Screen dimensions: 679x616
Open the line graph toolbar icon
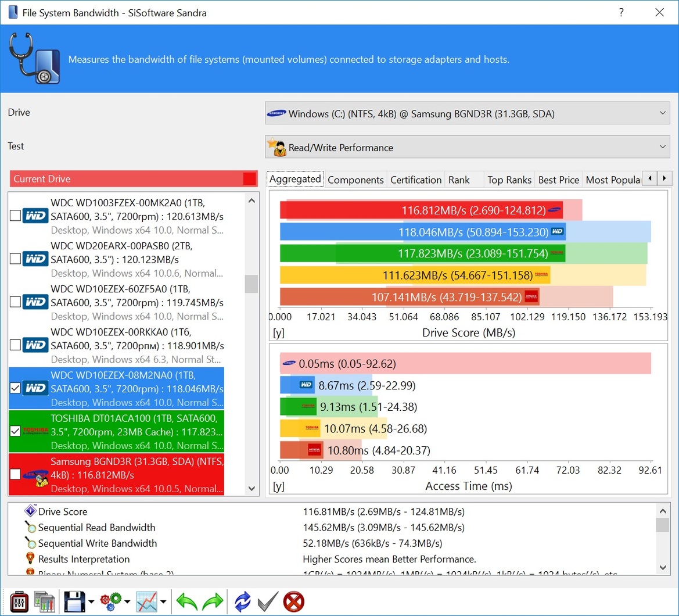point(147,601)
